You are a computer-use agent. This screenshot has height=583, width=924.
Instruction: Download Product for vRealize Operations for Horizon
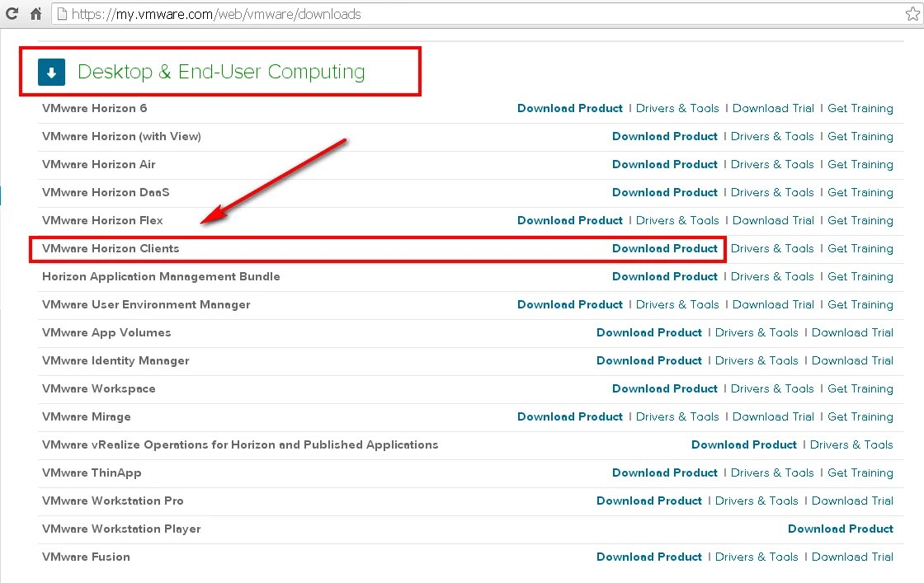743,444
